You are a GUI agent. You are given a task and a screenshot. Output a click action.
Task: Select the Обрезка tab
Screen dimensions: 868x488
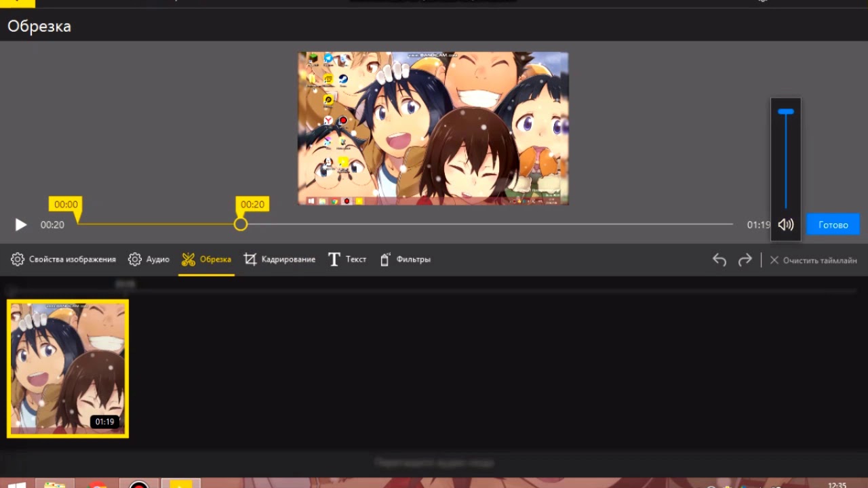tap(206, 260)
